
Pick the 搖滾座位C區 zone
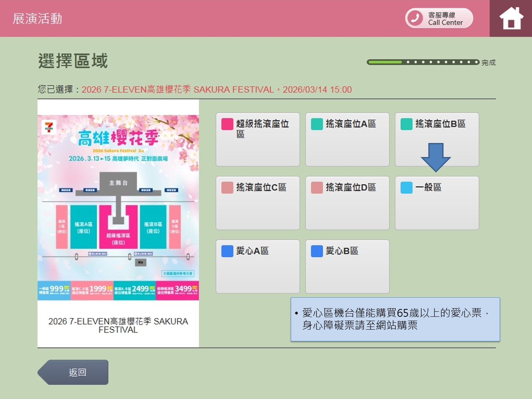(258, 203)
